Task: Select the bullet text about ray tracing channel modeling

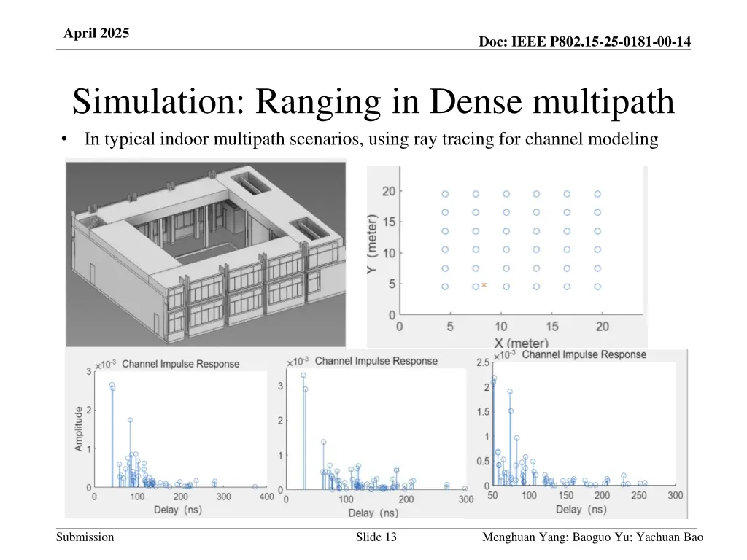Action: coord(371,139)
